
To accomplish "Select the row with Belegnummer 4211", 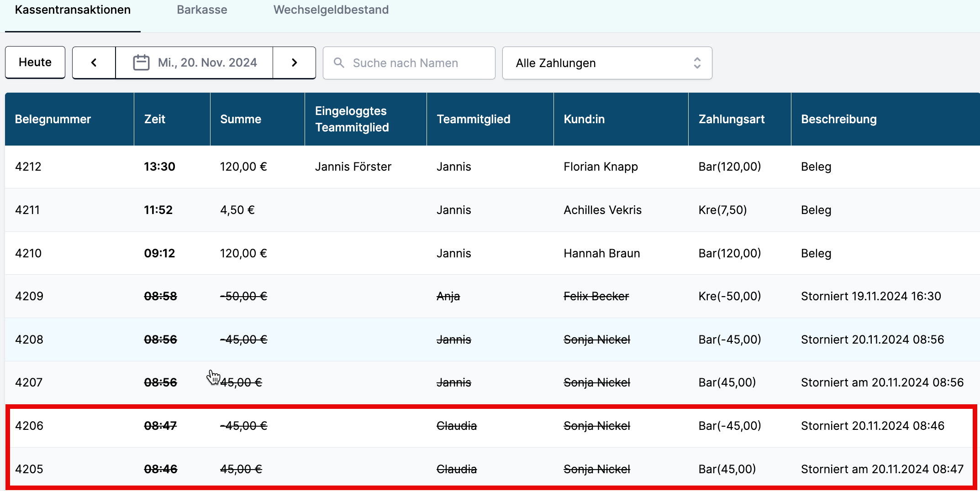I will coord(27,210).
